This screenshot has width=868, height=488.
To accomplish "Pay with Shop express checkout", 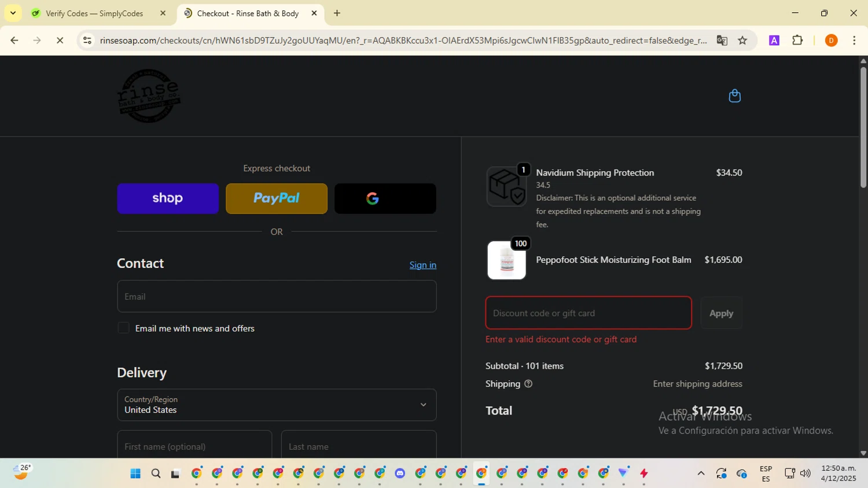I will (x=168, y=199).
